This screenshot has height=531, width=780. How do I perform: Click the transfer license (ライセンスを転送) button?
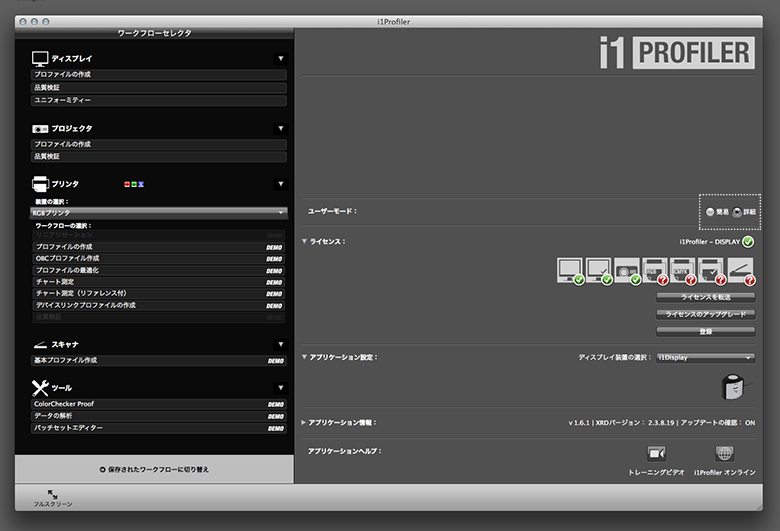tap(705, 297)
